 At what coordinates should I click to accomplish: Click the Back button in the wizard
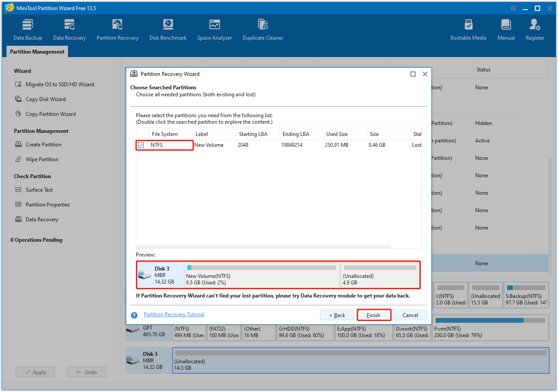click(x=337, y=314)
